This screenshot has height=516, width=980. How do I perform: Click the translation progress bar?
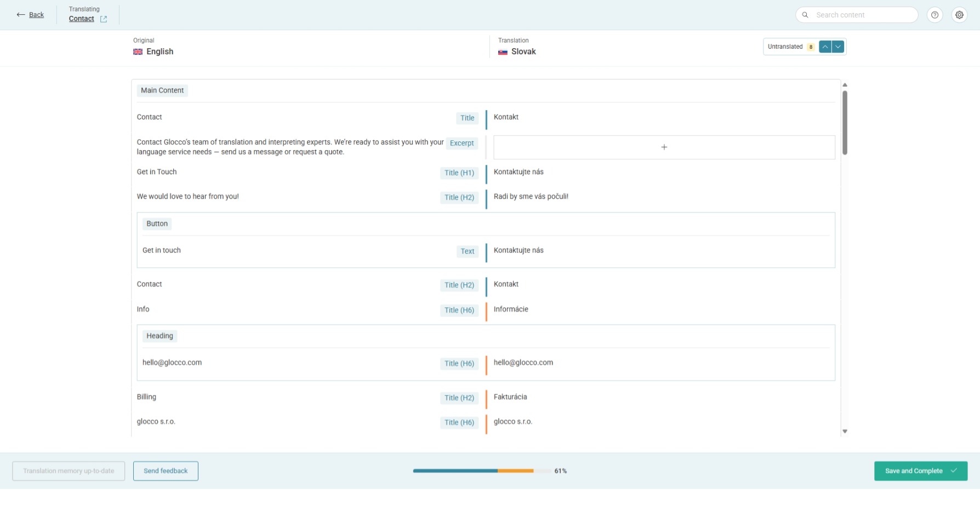[482, 471]
